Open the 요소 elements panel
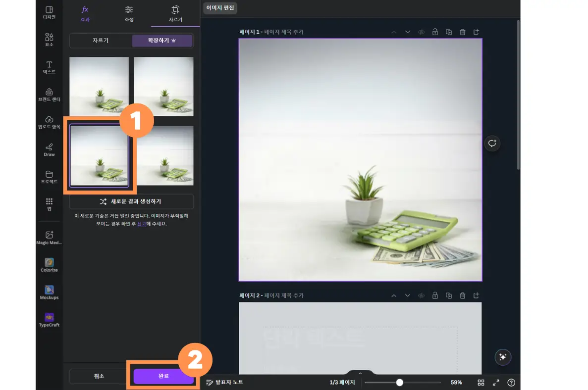Screen dimensions: 588x390 (49, 40)
